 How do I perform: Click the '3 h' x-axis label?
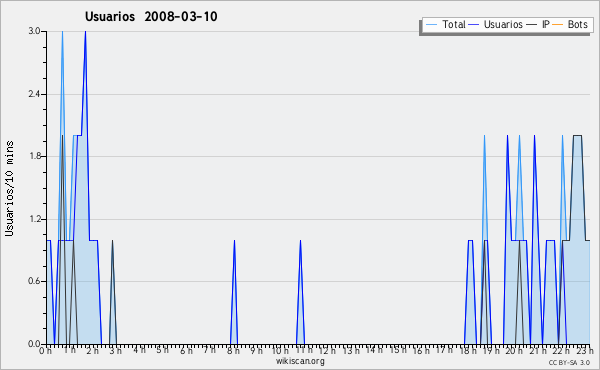tap(116, 350)
